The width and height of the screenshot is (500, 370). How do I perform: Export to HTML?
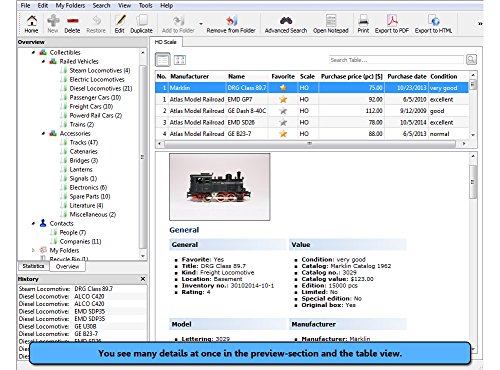433,24
